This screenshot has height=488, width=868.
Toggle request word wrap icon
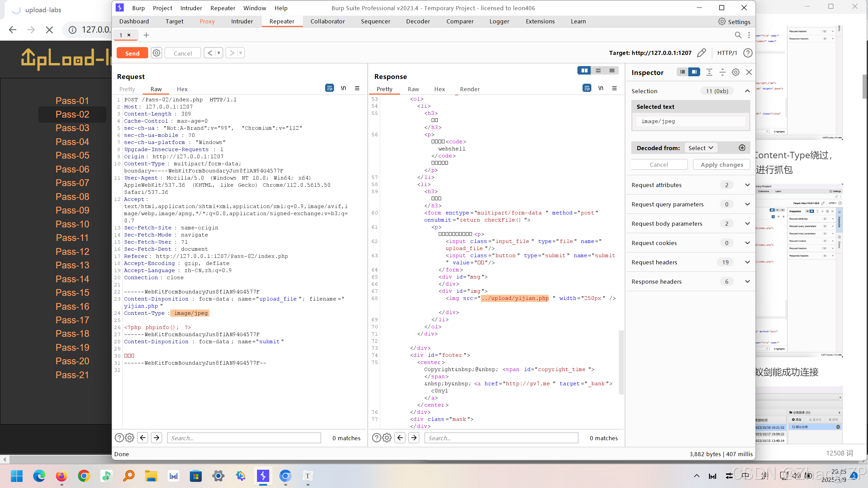coord(329,88)
